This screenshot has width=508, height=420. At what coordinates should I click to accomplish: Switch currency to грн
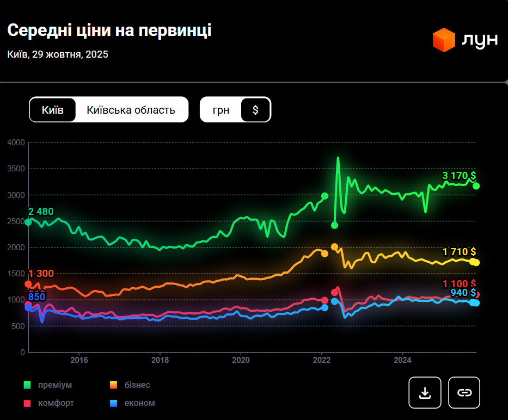coord(221,110)
